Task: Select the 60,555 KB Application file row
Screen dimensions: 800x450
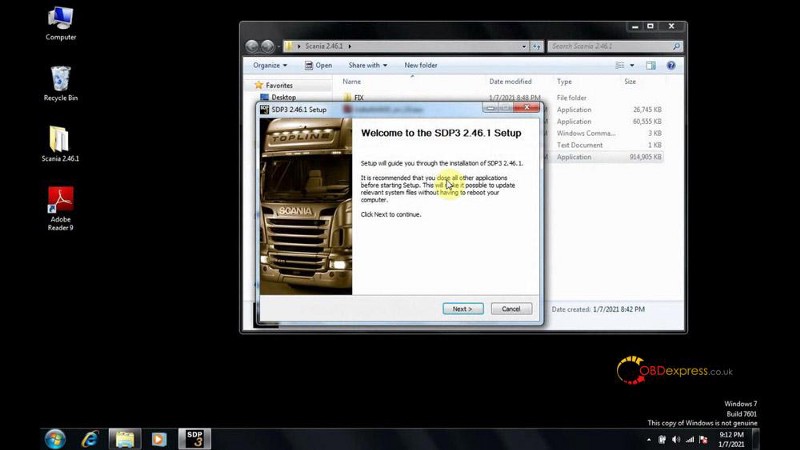Action: tap(604, 121)
